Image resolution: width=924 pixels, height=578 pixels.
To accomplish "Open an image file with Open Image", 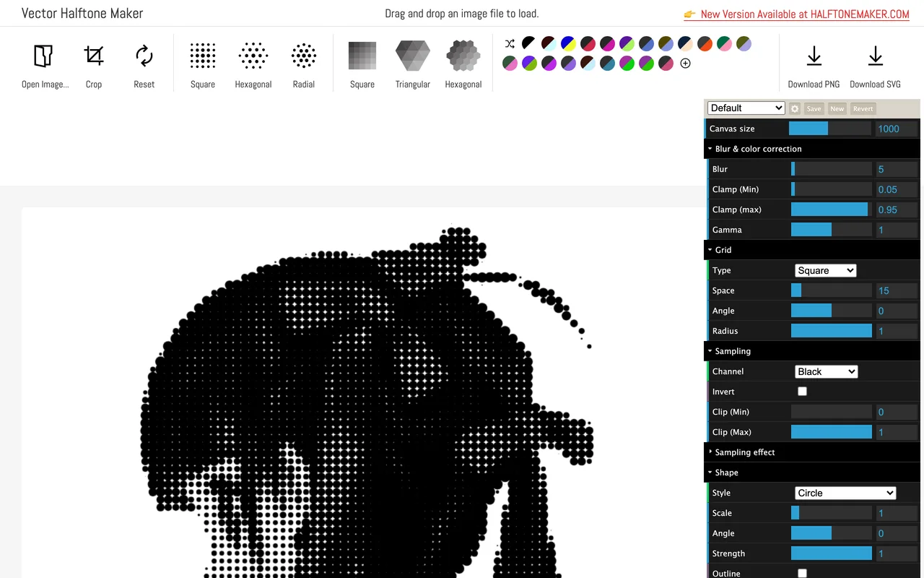I will pos(45,65).
